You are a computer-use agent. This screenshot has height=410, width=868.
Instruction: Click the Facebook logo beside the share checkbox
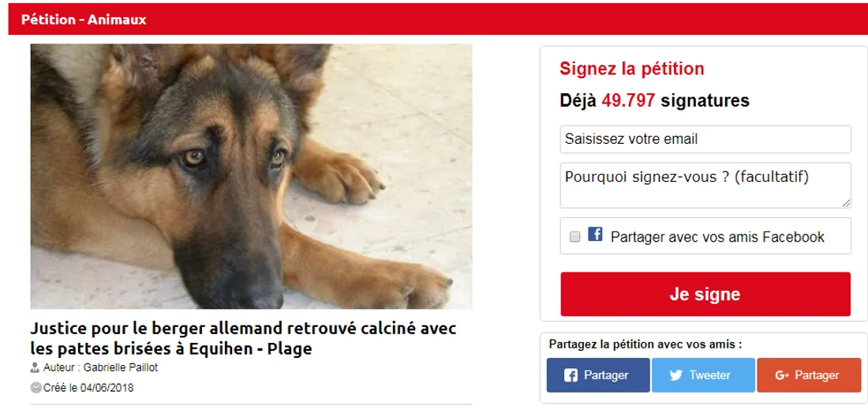coord(595,234)
